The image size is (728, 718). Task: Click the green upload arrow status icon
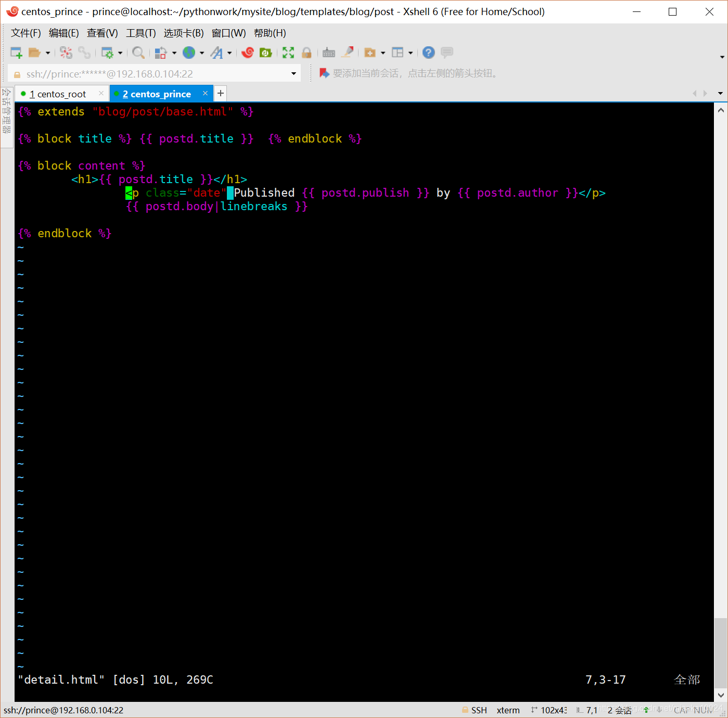[646, 710]
